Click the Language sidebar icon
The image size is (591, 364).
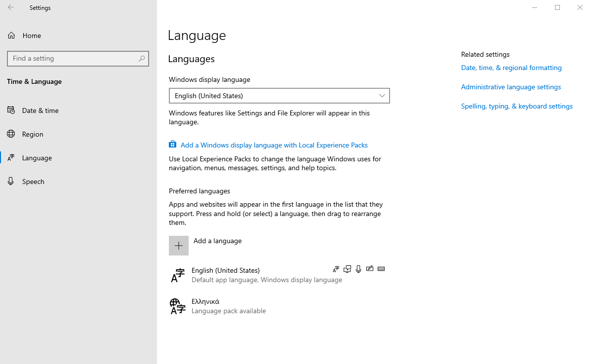coord(11,158)
